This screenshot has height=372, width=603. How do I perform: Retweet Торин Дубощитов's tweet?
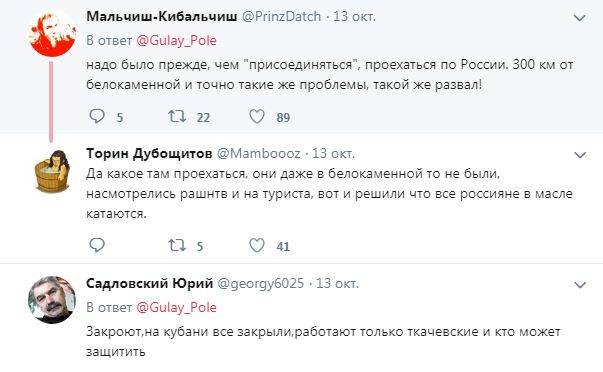[x=177, y=245]
